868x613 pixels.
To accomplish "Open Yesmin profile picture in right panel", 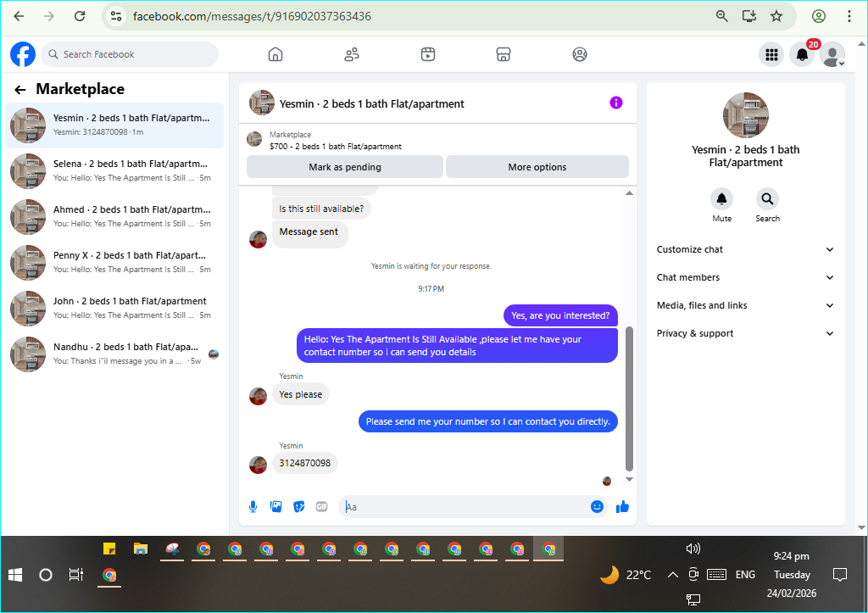I will click(x=746, y=115).
